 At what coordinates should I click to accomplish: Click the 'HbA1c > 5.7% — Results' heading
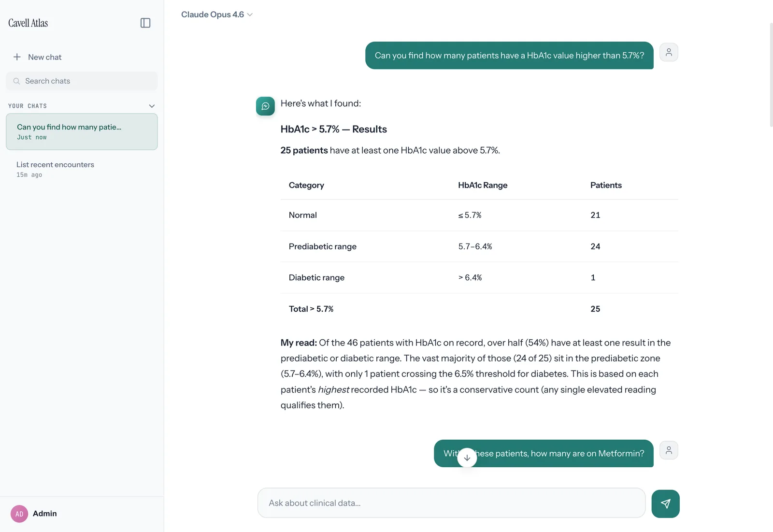pyautogui.click(x=334, y=129)
